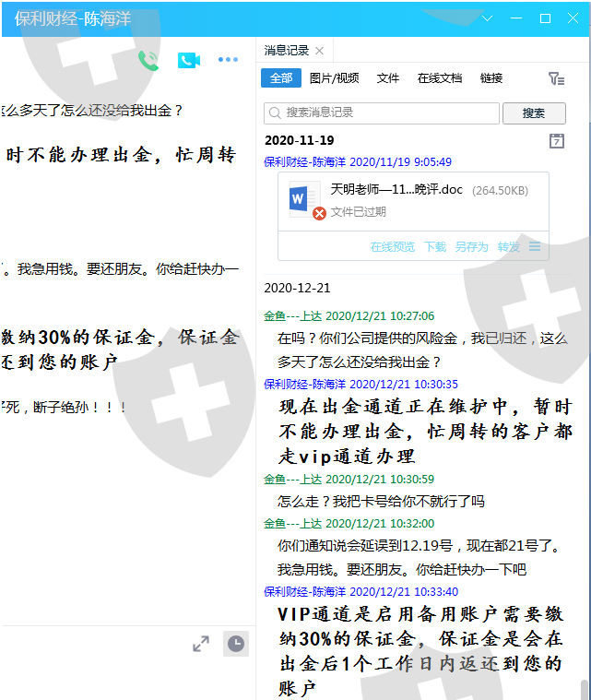Click message 怎么走？我把卡号给你不就行了吗
Viewport: 591px width, 700px height.
click(381, 502)
